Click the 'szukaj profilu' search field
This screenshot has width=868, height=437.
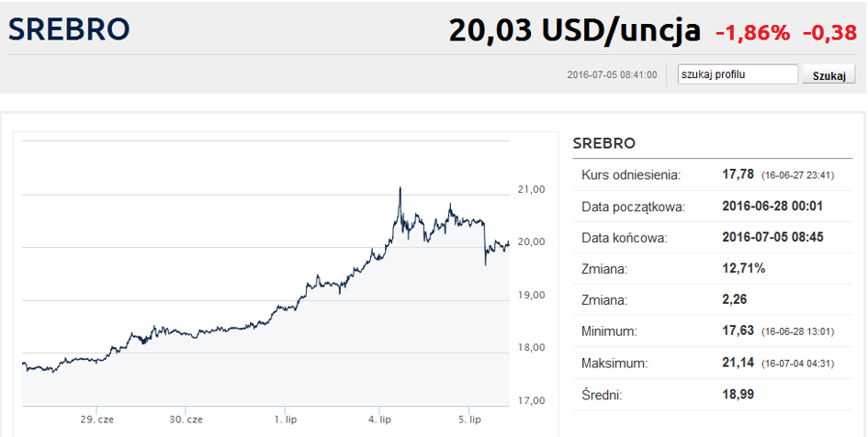738,74
